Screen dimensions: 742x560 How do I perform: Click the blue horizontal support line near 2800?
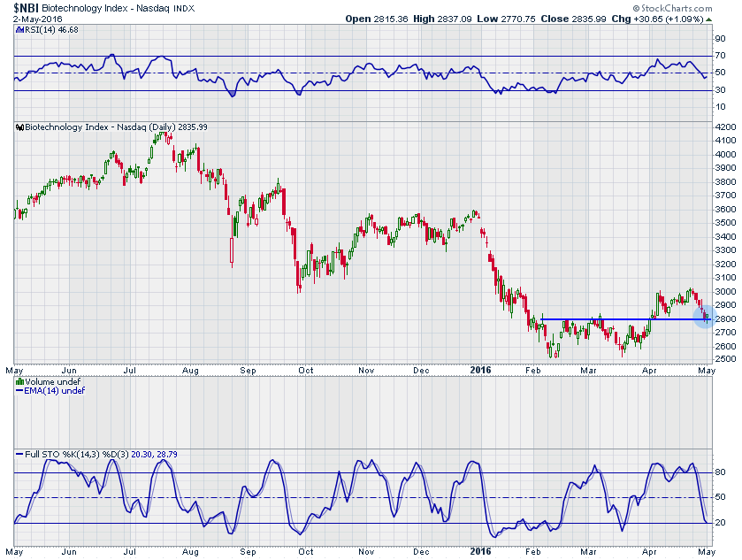(619, 318)
